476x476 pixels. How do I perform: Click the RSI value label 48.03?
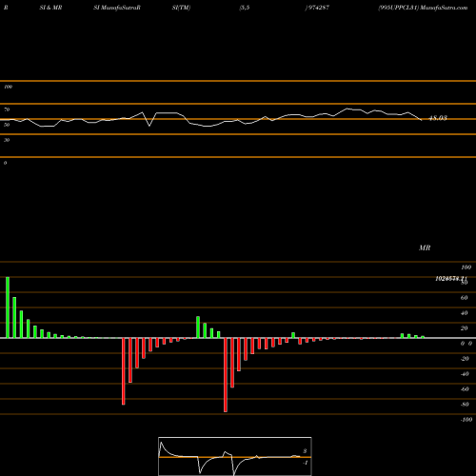click(438, 118)
